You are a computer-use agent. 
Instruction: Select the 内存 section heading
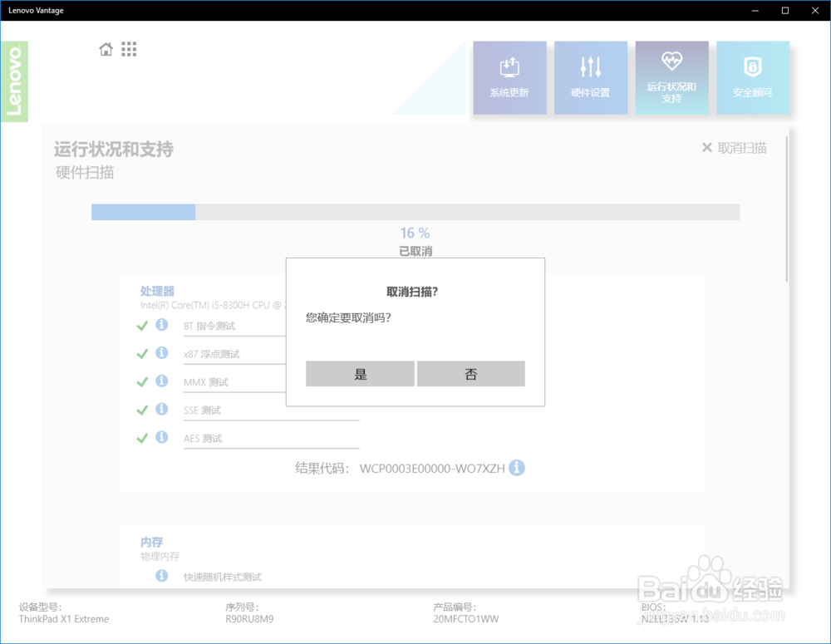(151, 542)
